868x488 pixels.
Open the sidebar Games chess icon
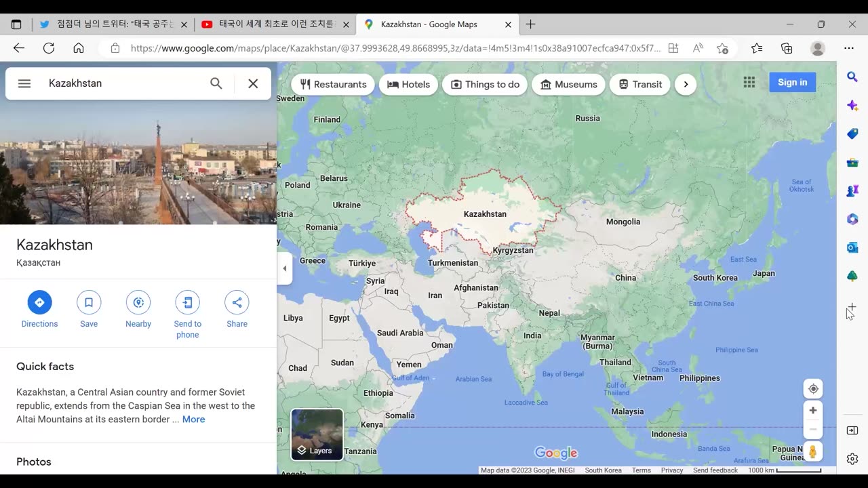852,191
